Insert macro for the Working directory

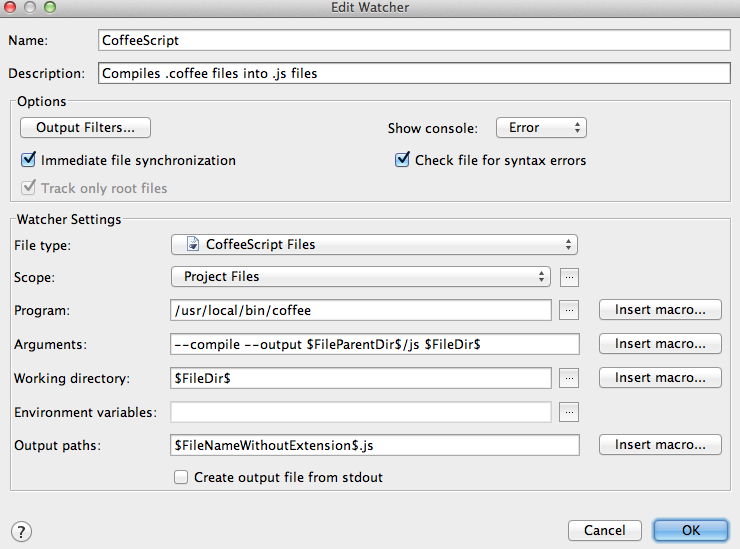(x=660, y=378)
